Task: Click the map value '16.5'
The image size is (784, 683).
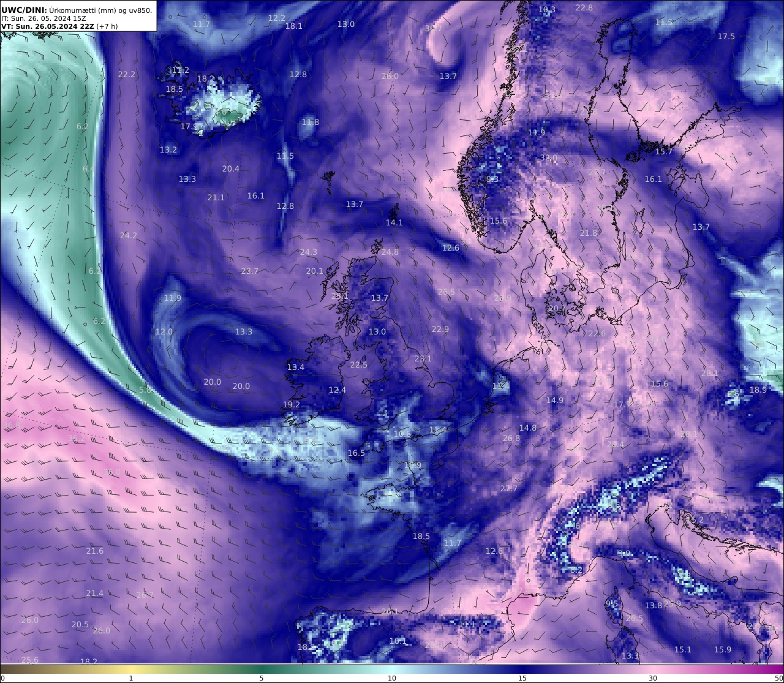Action: click(356, 453)
